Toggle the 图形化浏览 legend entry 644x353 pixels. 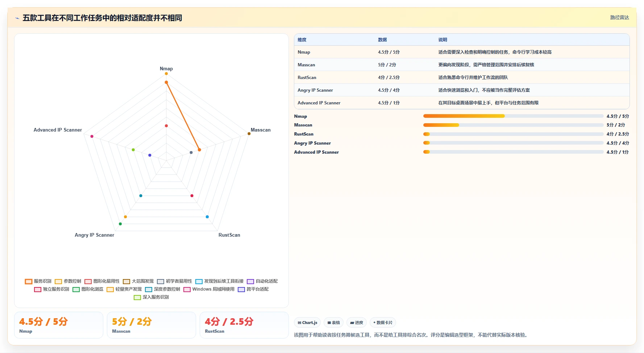pyautogui.click(x=88, y=289)
